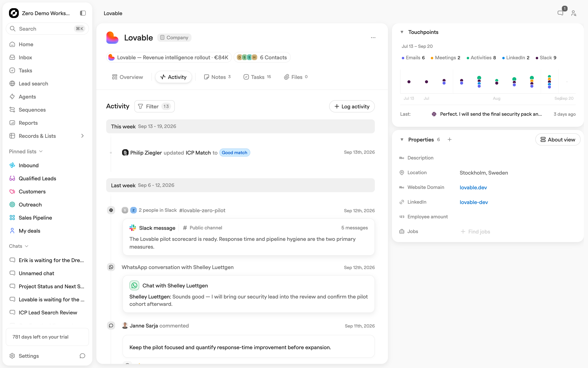Open the 6 Contacts chip

click(x=262, y=57)
